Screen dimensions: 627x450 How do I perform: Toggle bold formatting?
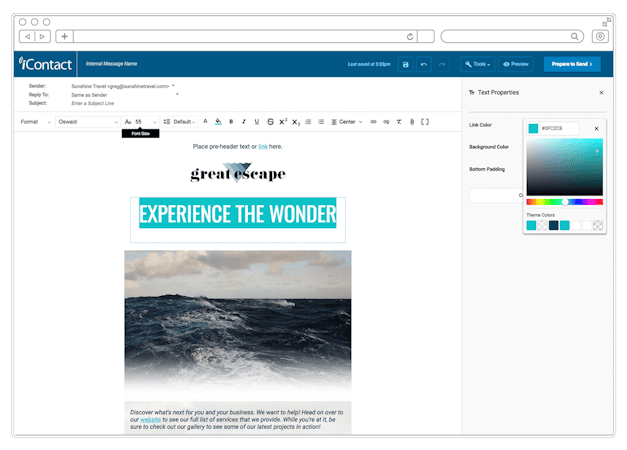tap(231, 122)
